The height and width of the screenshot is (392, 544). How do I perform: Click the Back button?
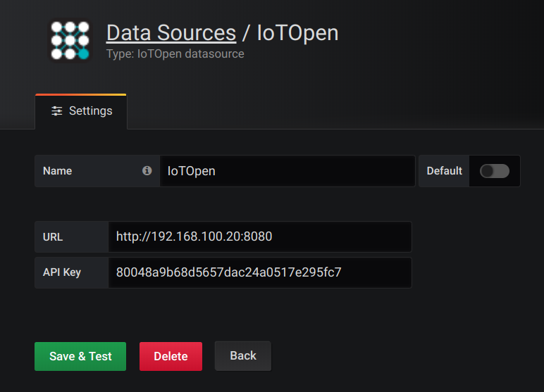(x=243, y=355)
